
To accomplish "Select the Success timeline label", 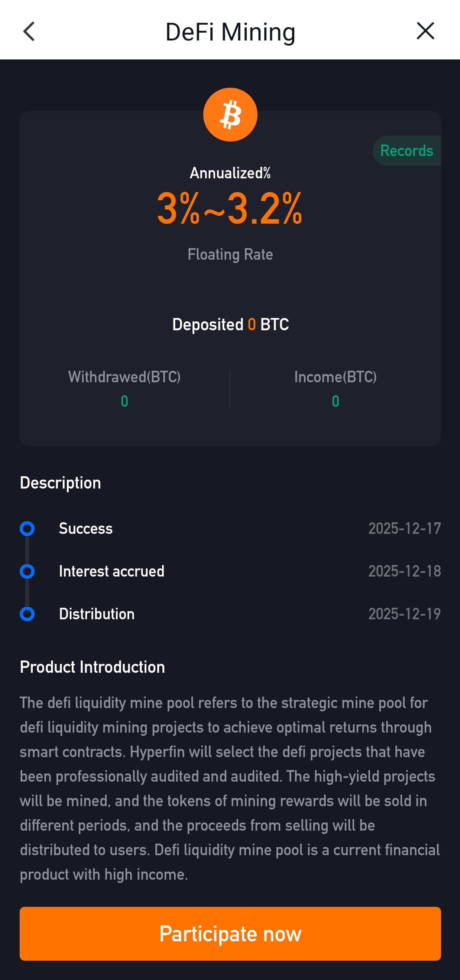I will click(85, 528).
